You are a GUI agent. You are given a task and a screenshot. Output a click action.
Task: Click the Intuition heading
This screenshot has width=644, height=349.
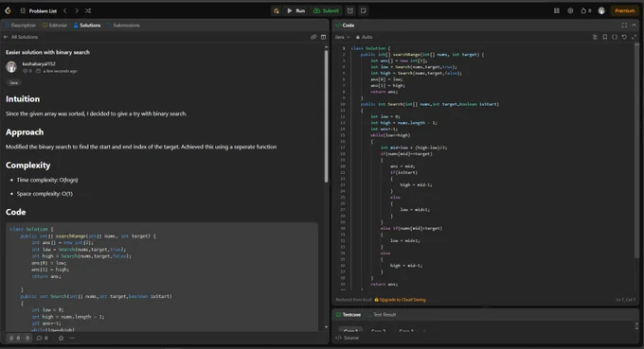[x=23, y=98]
